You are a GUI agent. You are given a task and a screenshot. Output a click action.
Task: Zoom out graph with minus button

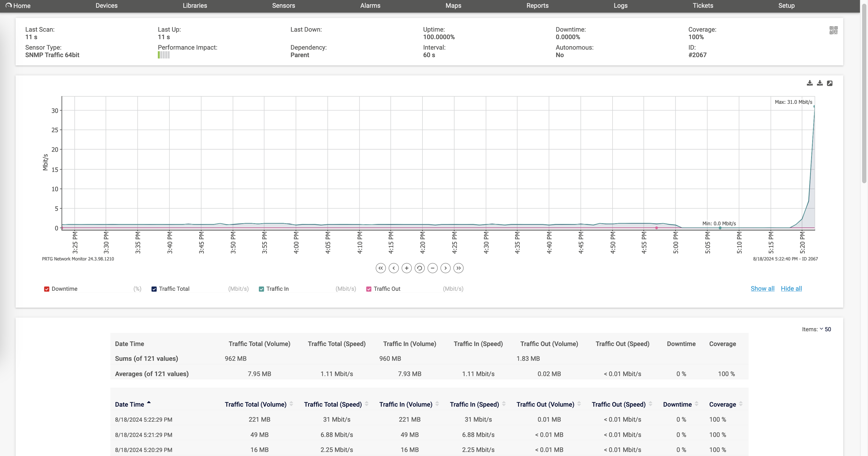pos(432,268)
